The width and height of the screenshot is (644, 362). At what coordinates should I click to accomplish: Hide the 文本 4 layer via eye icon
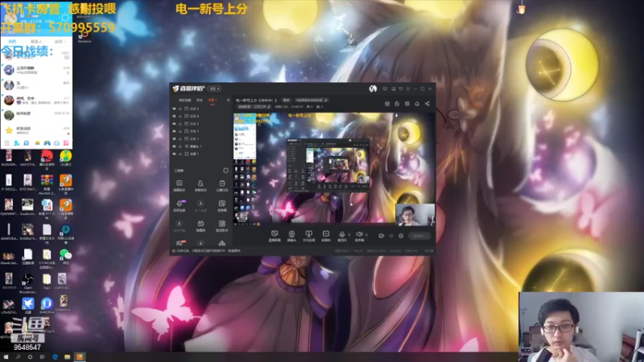[x=174, y=116]
